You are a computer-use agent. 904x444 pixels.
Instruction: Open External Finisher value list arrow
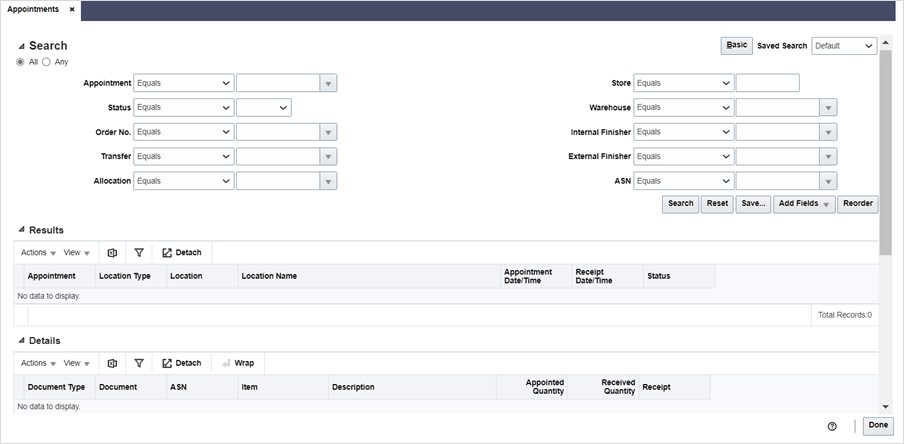pyautogui.click(x=828, y=156)
